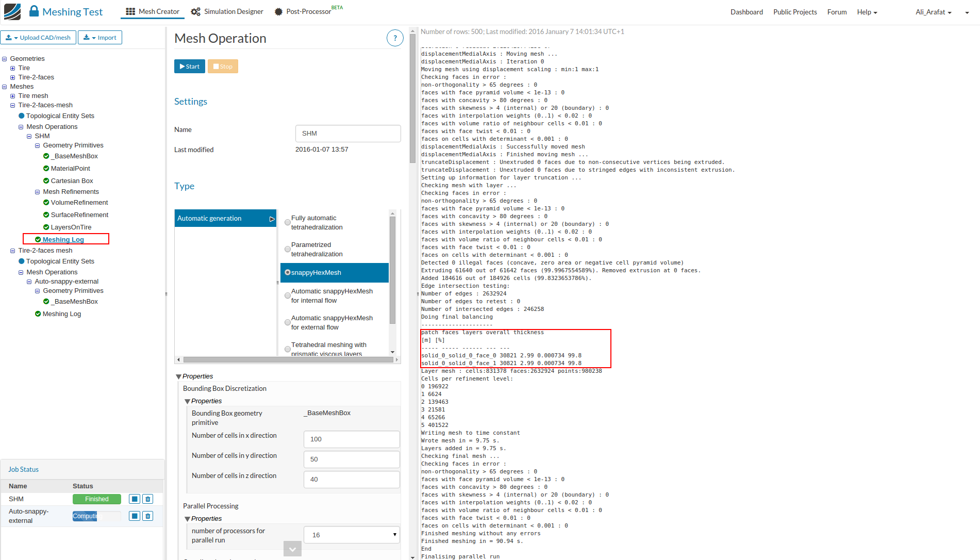The width and height of the screenshot is (980, 560).
Task: Open the Meshing Log under SHM
Action: (63, 240)
